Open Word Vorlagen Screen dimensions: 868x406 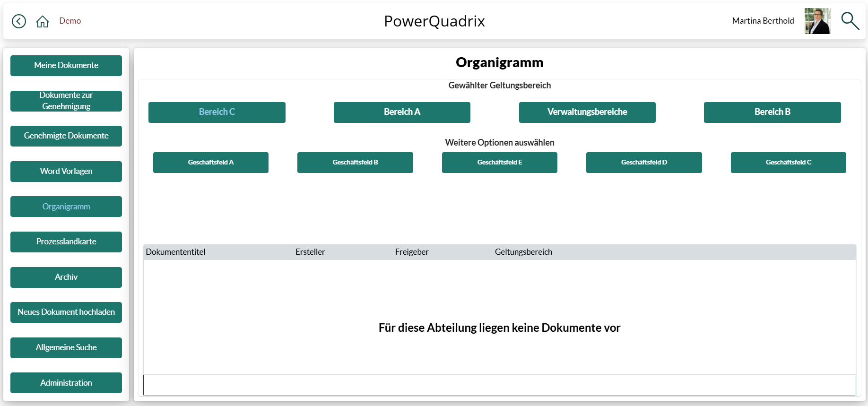[66, 172]
